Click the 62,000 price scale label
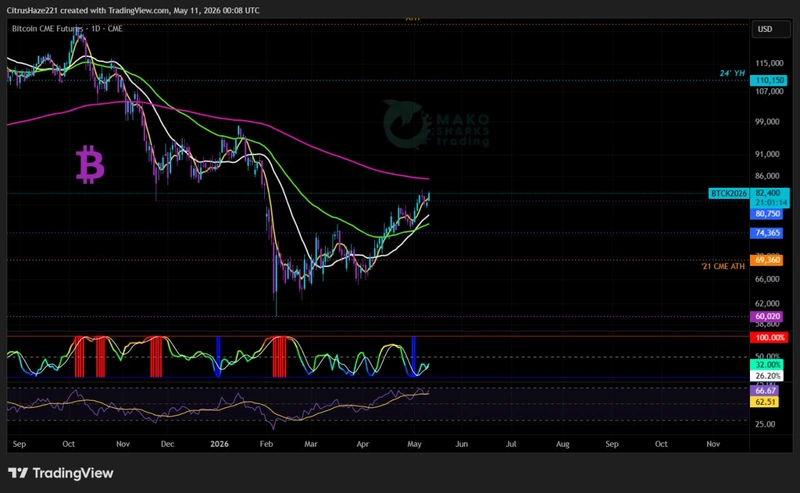 [x=767, y=304]
